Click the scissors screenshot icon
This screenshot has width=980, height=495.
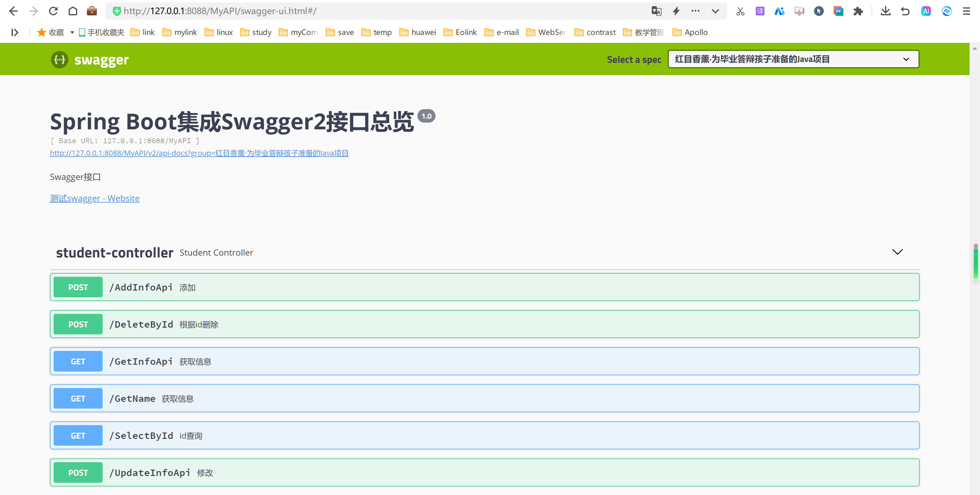(x=740, y=11)
